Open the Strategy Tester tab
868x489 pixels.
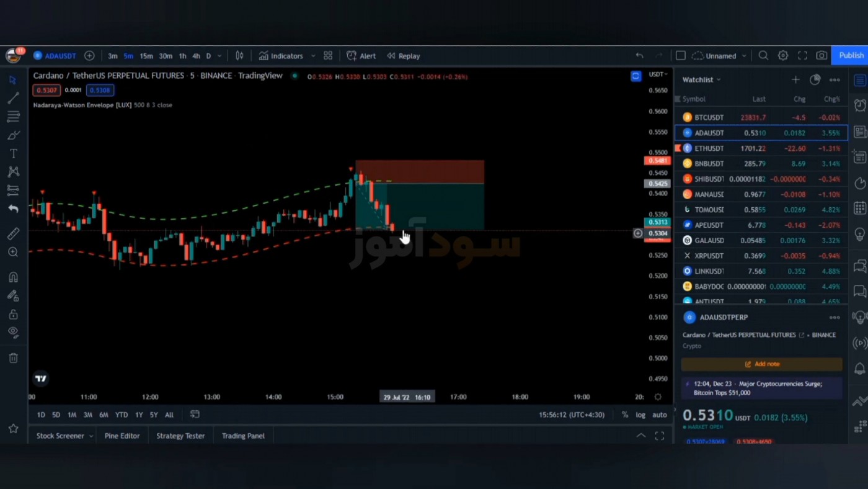(x=180, y=436)
